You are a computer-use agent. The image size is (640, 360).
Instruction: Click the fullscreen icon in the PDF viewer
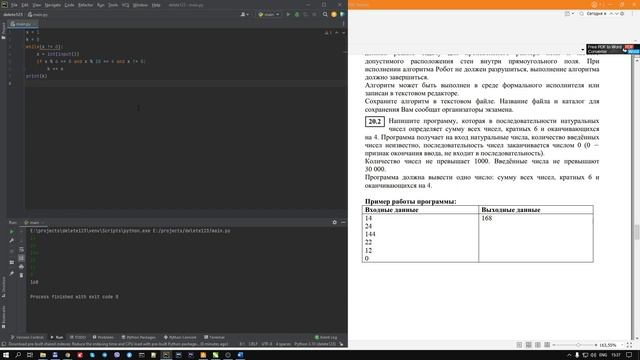pyautogui.click(x=629, y=345)
